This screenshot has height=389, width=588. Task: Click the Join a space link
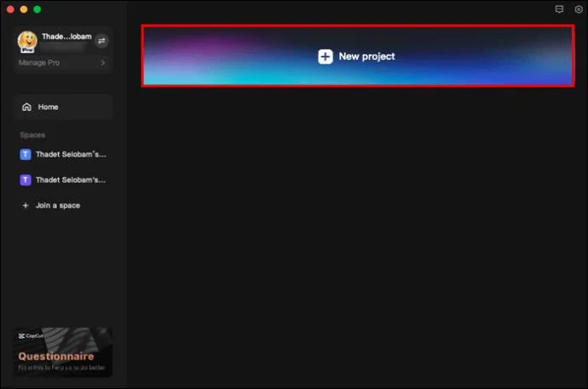(58, 205)
